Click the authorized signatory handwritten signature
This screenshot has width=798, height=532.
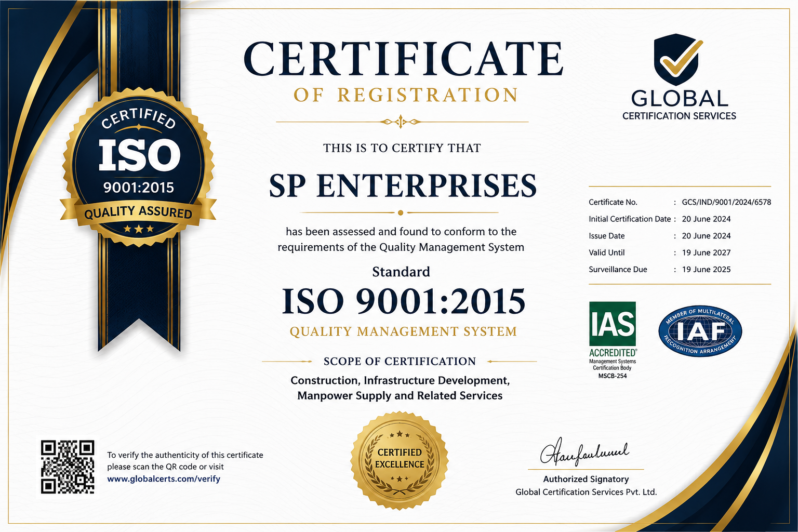[584, 451]
